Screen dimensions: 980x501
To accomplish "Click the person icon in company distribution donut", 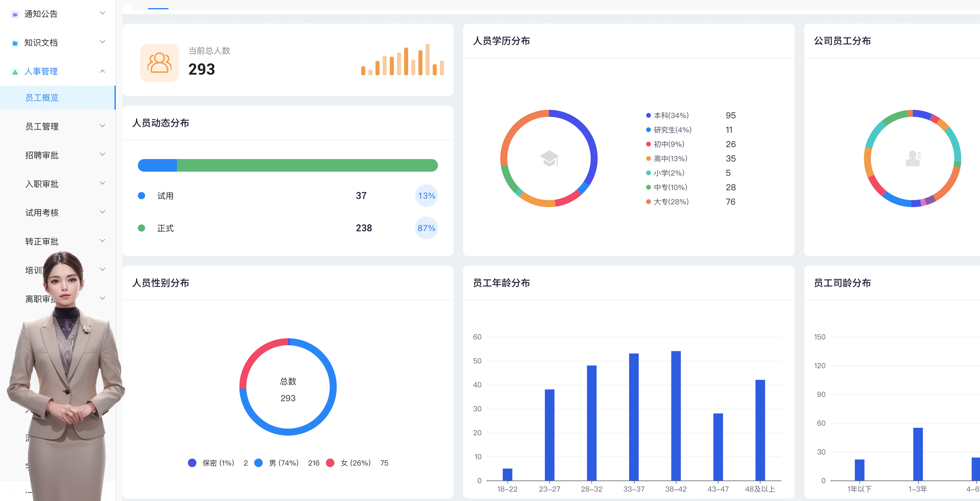I will pyautogui.click(x=913, y=159).
